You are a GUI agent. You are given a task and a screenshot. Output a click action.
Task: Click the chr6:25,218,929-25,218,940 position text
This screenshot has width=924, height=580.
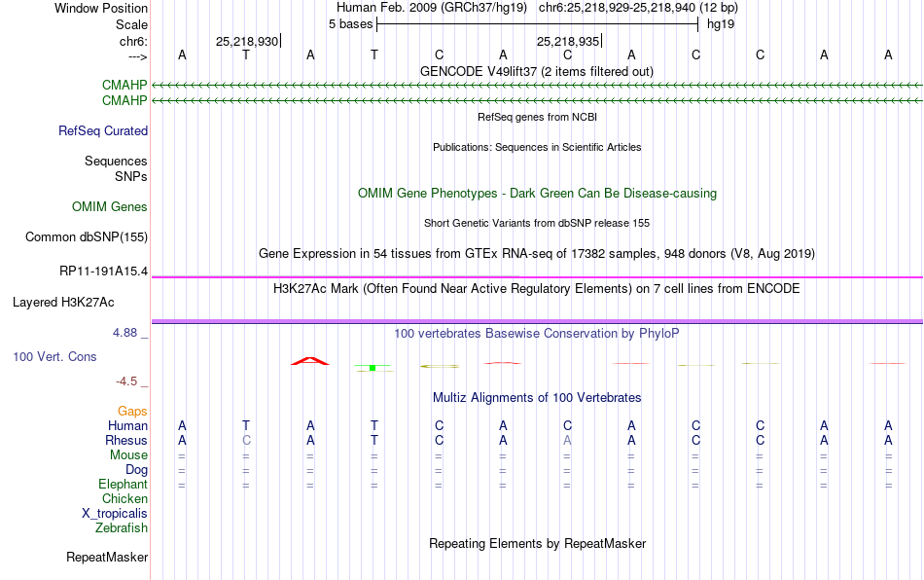pos(638,8)
